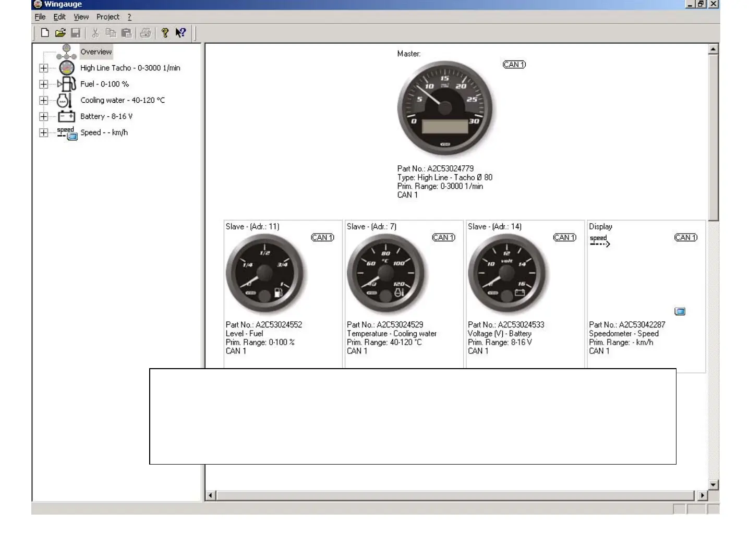Select the Slave Adr. 11 fuel gauge

pyautogui.click(x=264, y=273)
